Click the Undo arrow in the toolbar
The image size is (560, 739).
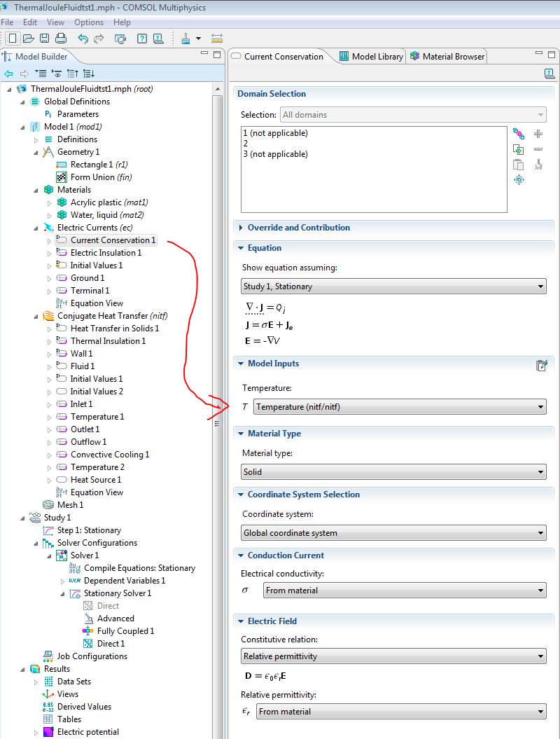(83, 39)
